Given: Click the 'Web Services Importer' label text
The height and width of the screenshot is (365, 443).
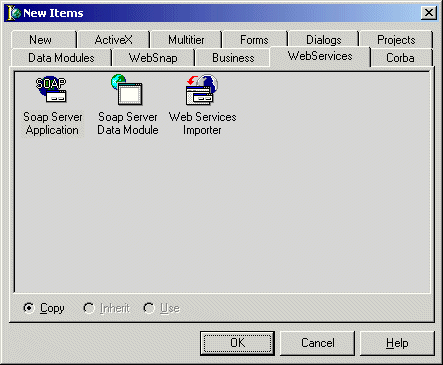Looking at the screenshot, I should coord(202,123).
